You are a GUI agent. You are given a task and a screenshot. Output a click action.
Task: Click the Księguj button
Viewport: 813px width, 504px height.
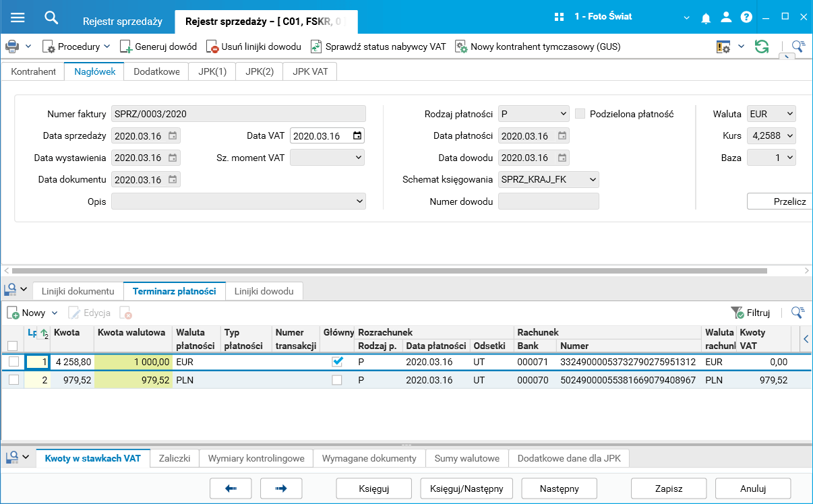[373, 489]
